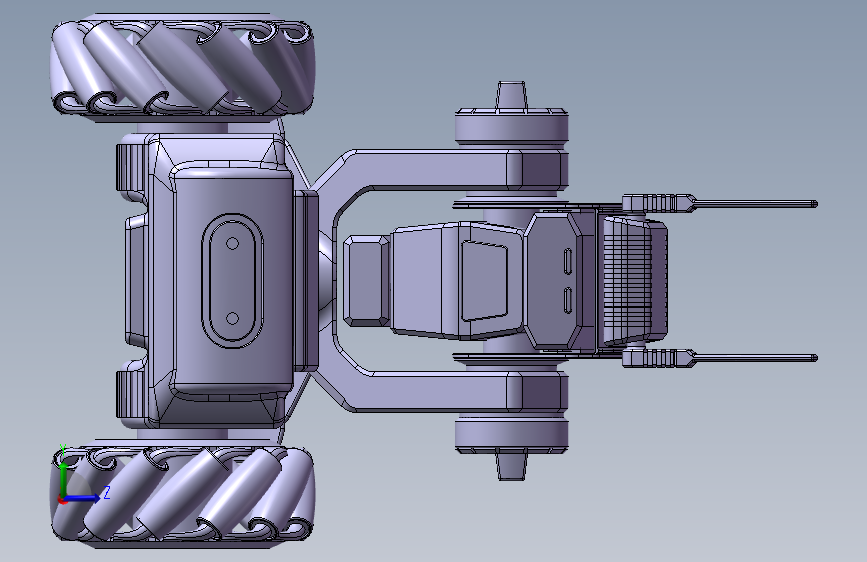
Task: Click the green Y axis of the triad
Action: point(63,479)
